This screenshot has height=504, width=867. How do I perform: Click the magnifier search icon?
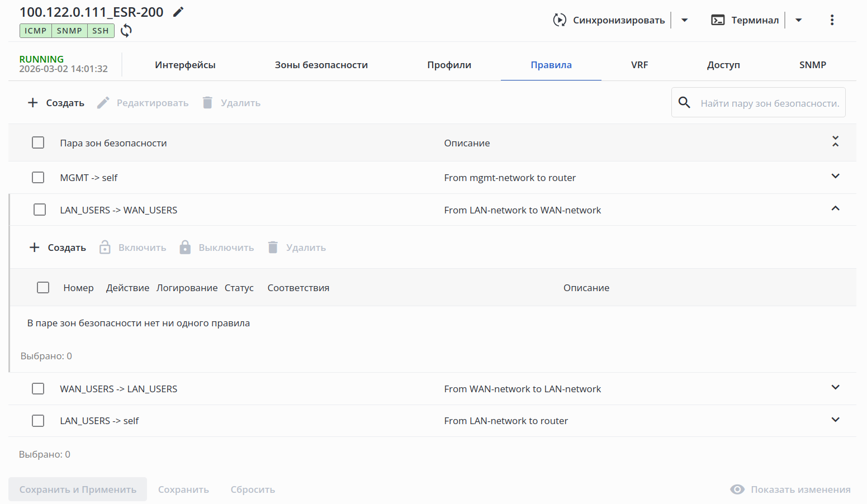[x=684, y=103]
